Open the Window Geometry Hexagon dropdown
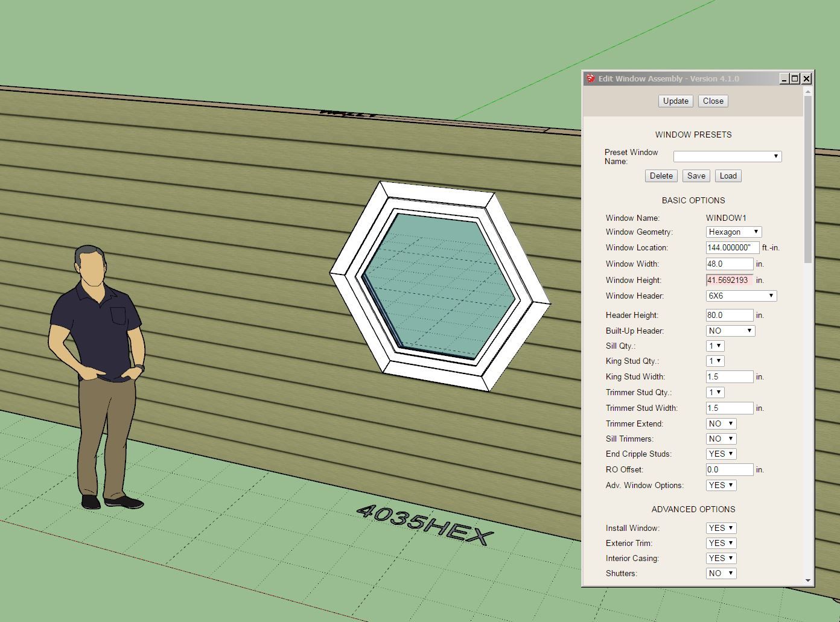This screenshot has height=622, width=840. [734, 232]
